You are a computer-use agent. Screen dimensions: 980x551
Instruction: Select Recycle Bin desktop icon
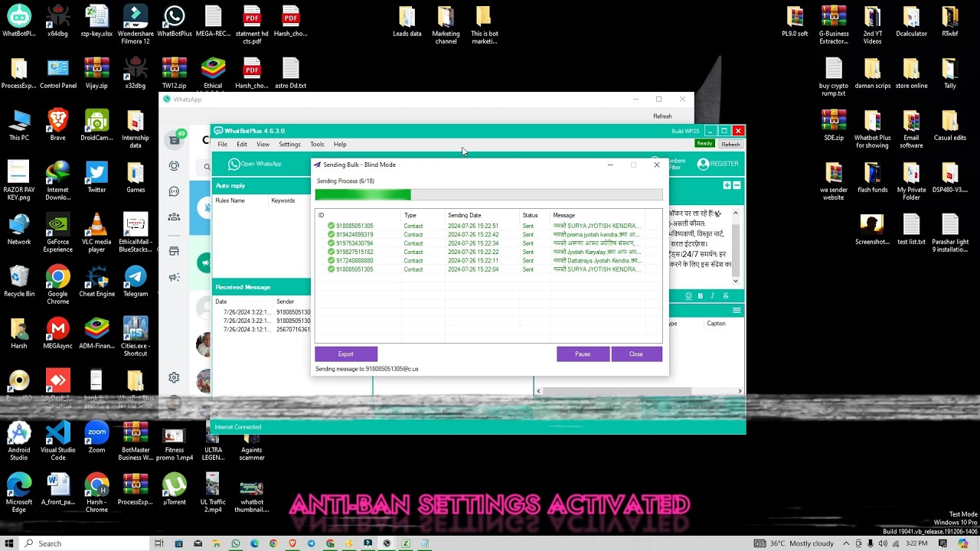19,281
